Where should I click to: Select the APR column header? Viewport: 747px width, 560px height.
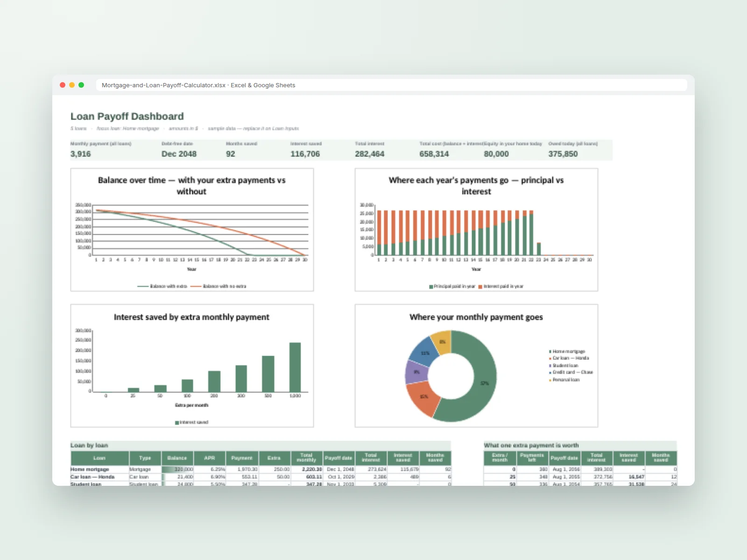210,458
